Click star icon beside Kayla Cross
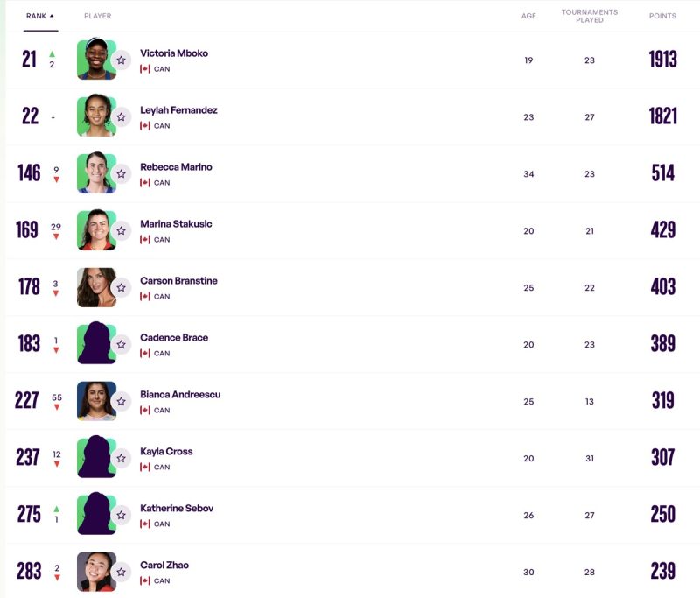This screenshot has height=598, width=700. pos(122,459)
